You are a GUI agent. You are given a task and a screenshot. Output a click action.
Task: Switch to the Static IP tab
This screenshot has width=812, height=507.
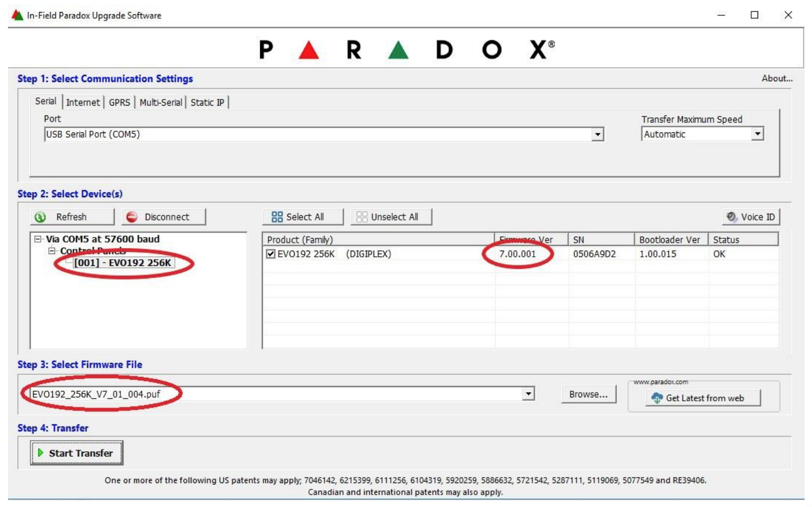(x=207, y=102)
